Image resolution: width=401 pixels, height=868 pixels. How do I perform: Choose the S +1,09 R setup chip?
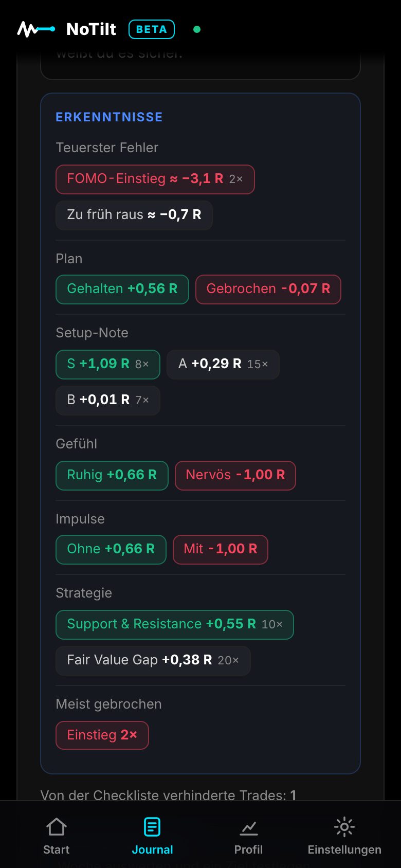pos(108,365)
